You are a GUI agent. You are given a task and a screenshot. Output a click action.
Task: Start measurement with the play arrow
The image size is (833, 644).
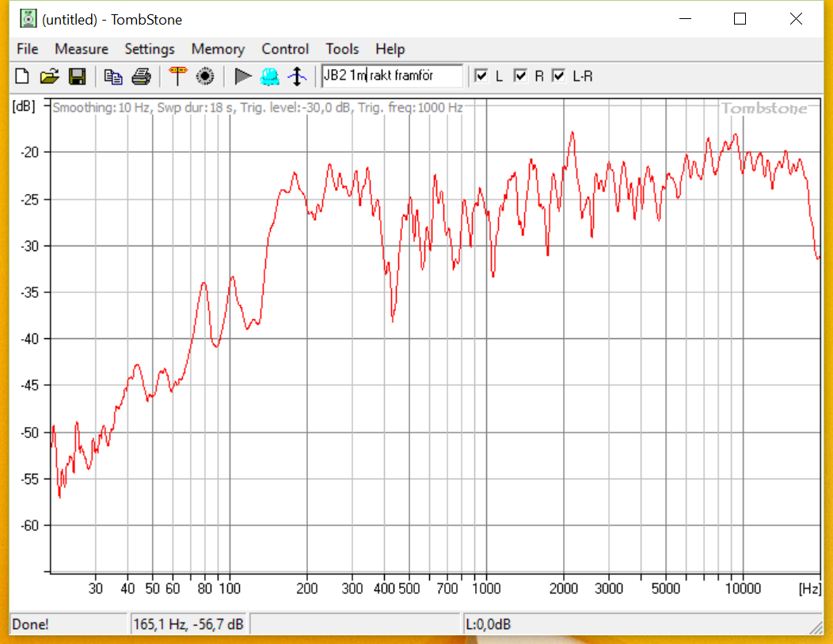pos(243,76)
